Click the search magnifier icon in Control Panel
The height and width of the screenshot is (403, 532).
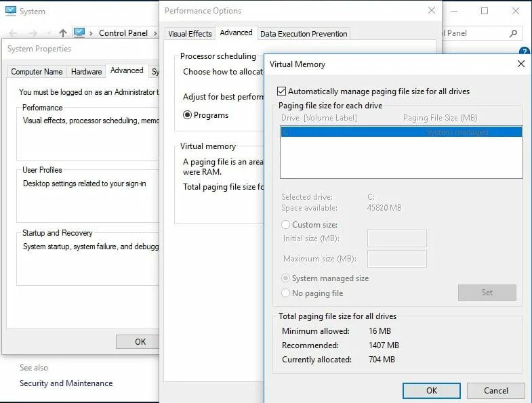point(513,33)
